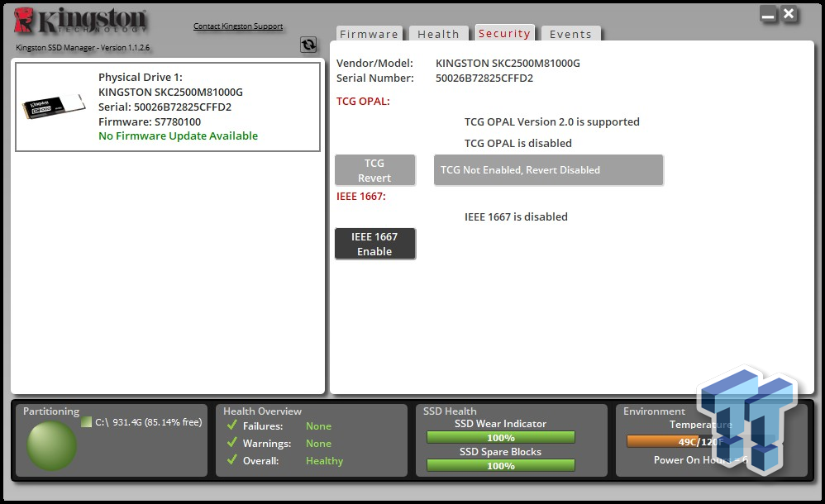Click the 'Partitioning' panel title
The image size is (825, 504).
[51, 411]
